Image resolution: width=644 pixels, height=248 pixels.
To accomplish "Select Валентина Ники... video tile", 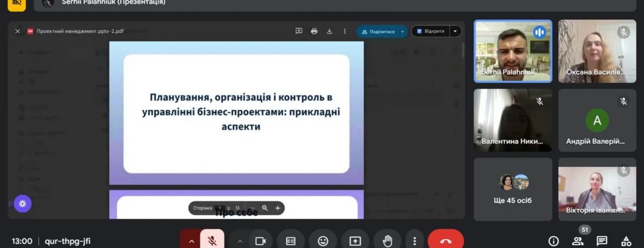I will [x=513, y=120].
